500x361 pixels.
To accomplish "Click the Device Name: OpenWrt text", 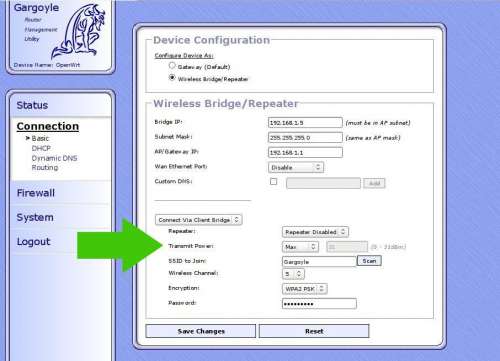I will [x=47, y=65].
